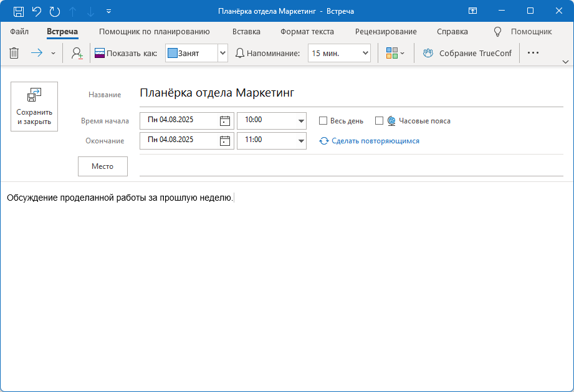Viewport: 574px width, 392px height.
Task: Open the start date calendar picker
Action: click(x=225, y=121)
